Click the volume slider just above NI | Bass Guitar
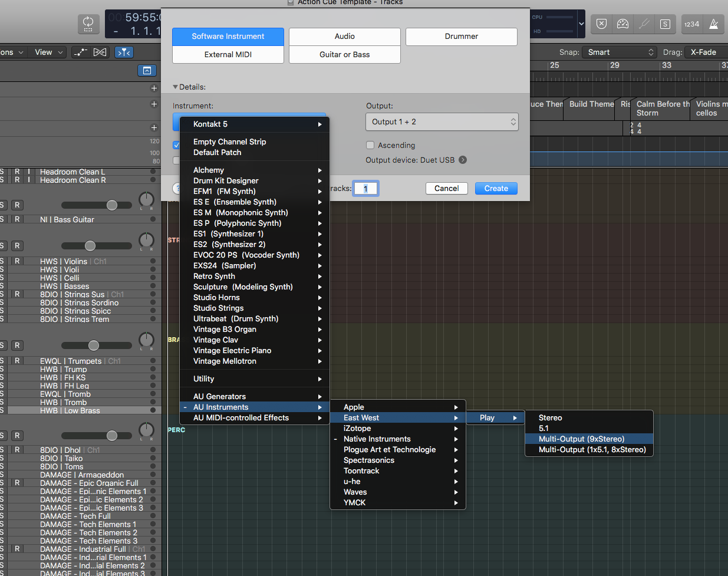This screenshot has width=728, height=576. 97,205
